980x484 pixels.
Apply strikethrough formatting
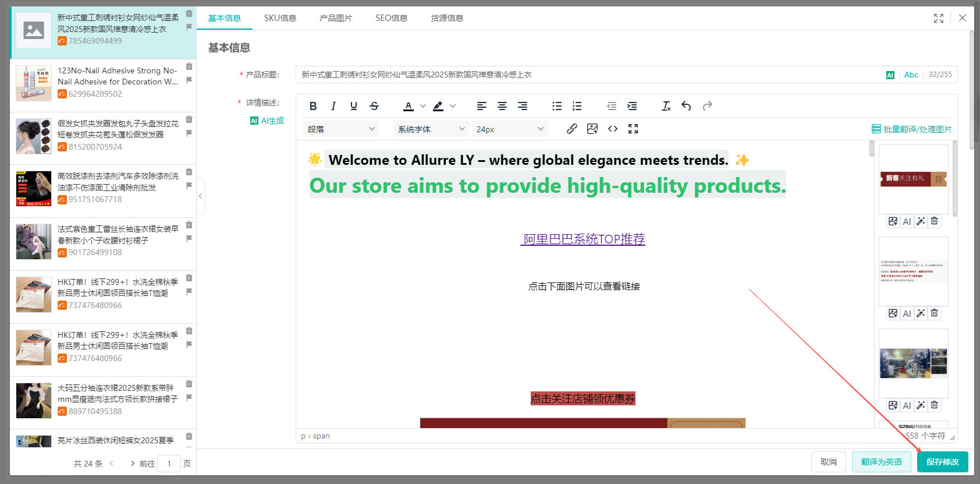pyautogui.click(x=374, y=106)
